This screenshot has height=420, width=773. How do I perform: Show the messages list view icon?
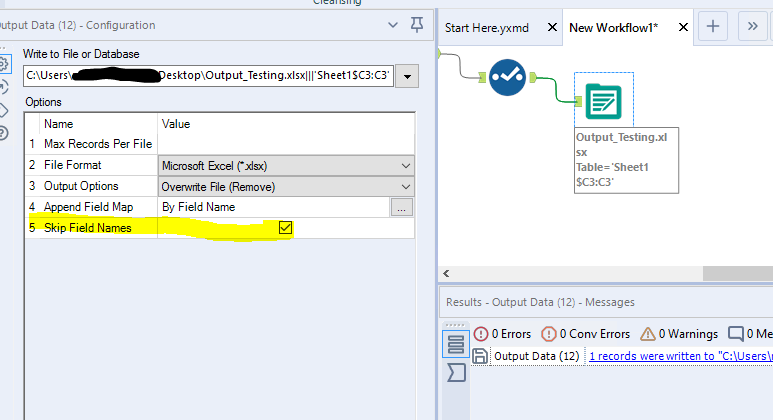456,344
